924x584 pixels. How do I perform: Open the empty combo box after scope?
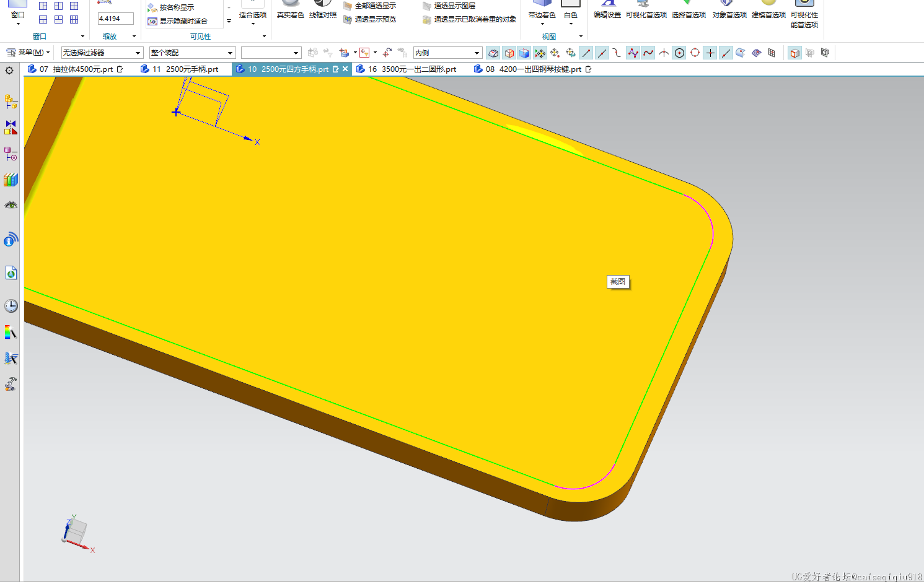pos(271,53)
